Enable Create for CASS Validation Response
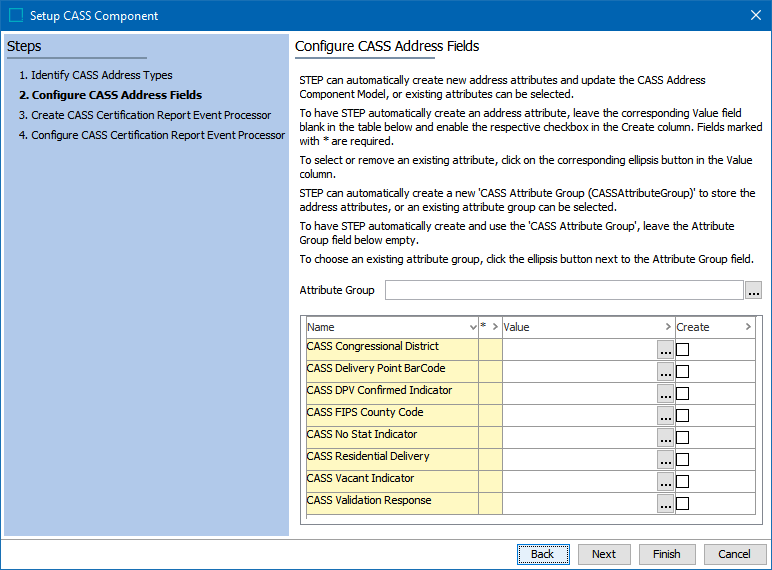Viewport: 772px width, 570px height. click(x=682, y=503)
